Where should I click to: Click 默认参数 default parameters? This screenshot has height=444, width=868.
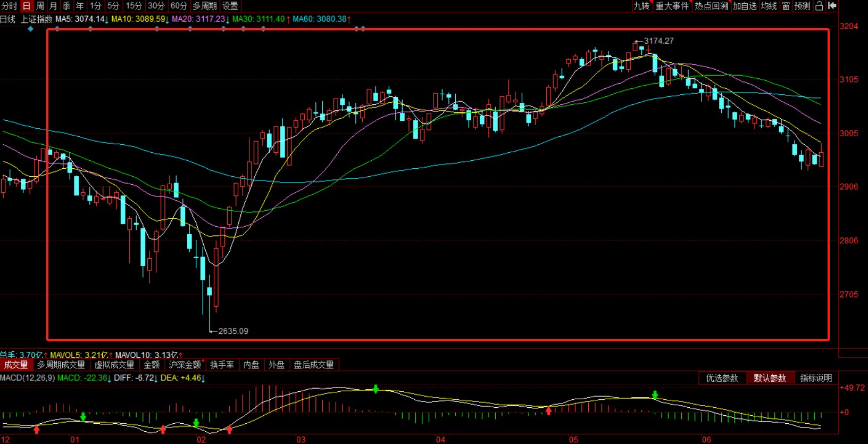click(770, 378)
